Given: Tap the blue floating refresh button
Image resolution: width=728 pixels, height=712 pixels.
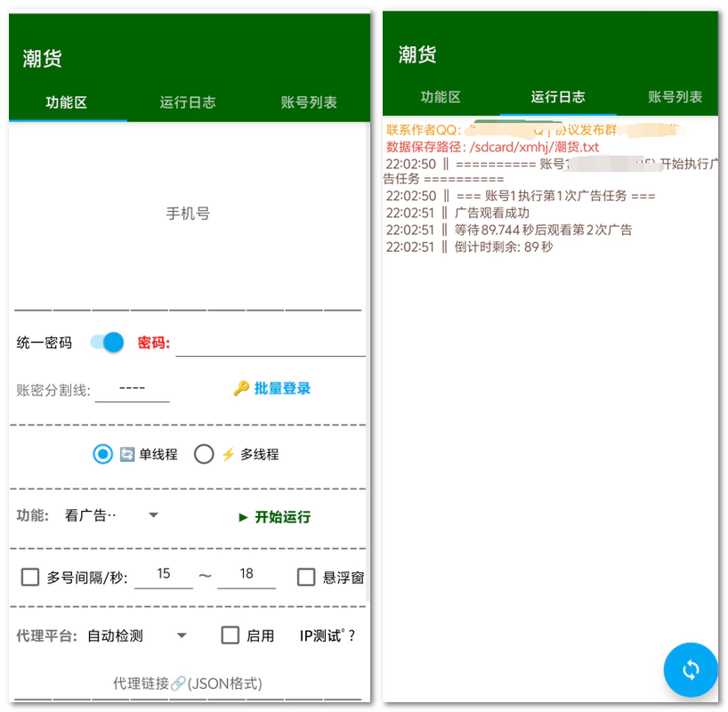Looking at the screenshot, I should point(691,669).
